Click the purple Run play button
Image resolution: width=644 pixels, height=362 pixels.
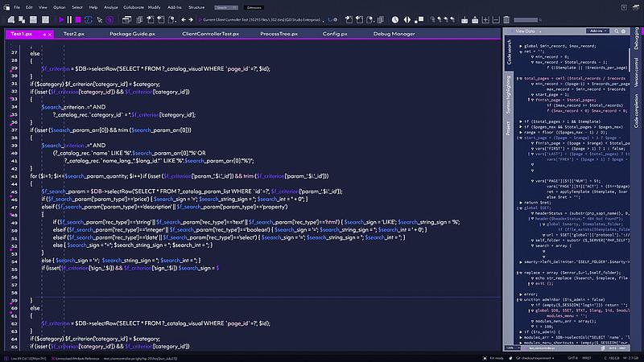pos(61,19)
